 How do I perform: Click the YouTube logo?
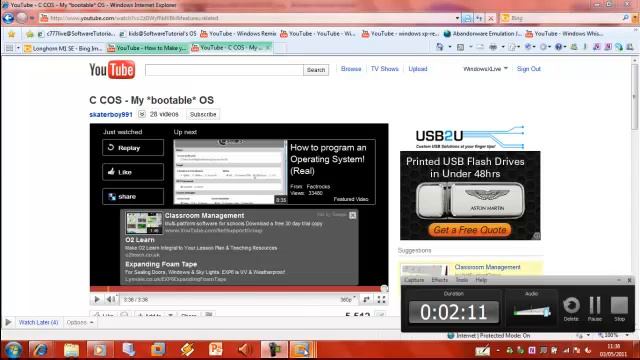point(112,70)
